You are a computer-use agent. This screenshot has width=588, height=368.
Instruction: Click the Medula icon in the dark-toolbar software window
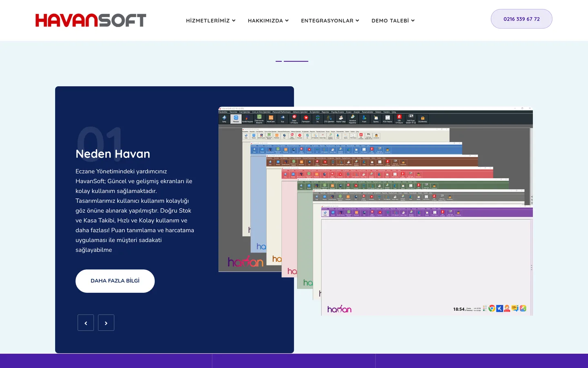[x=236, y=119]
